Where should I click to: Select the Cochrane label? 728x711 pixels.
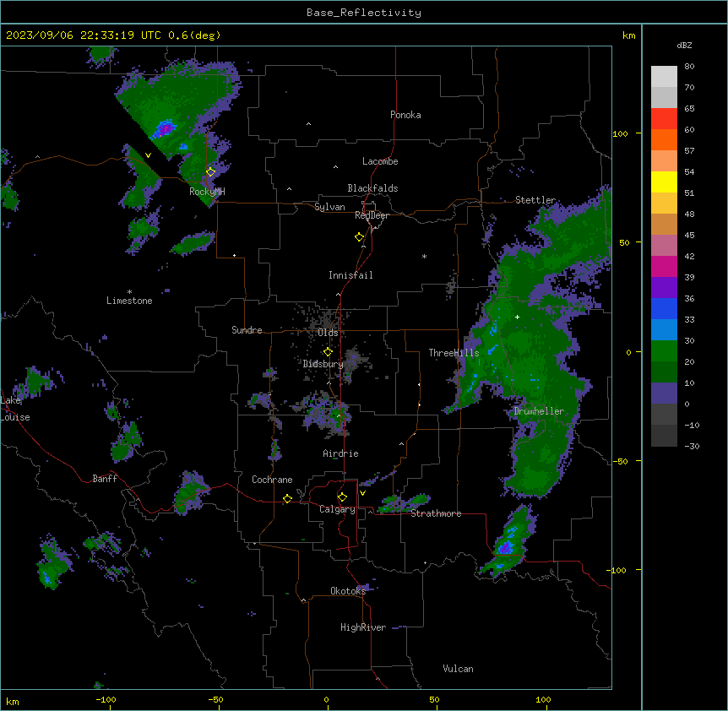(x=272, y=480)
